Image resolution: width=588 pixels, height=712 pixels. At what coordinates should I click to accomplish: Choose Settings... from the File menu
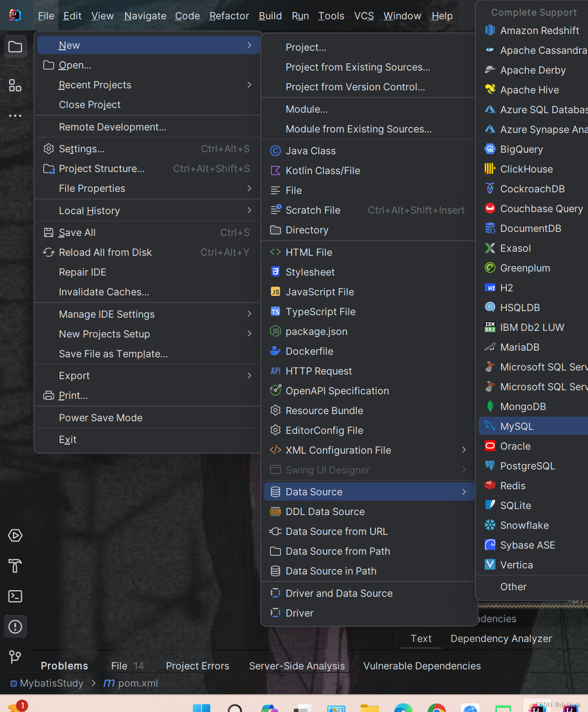148,149
